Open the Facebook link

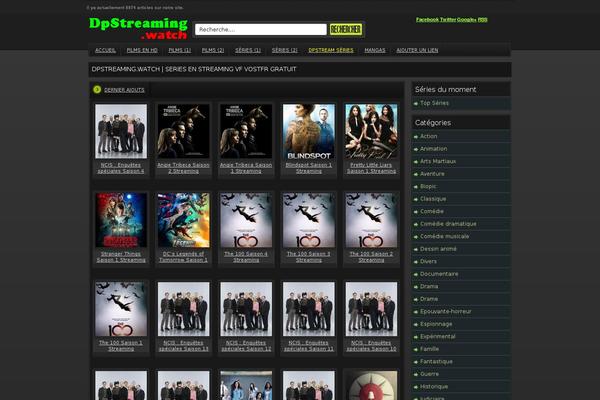[x=427, y=20]
